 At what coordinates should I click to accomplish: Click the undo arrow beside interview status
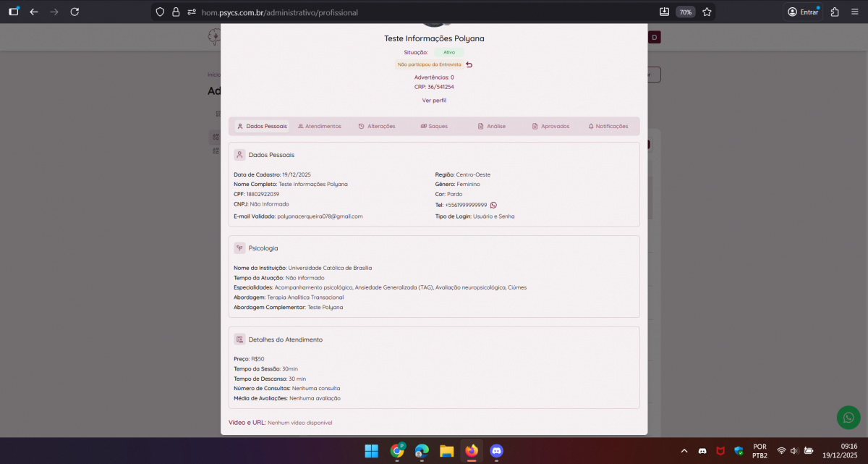pyautogui.click(x=469, y=64)
